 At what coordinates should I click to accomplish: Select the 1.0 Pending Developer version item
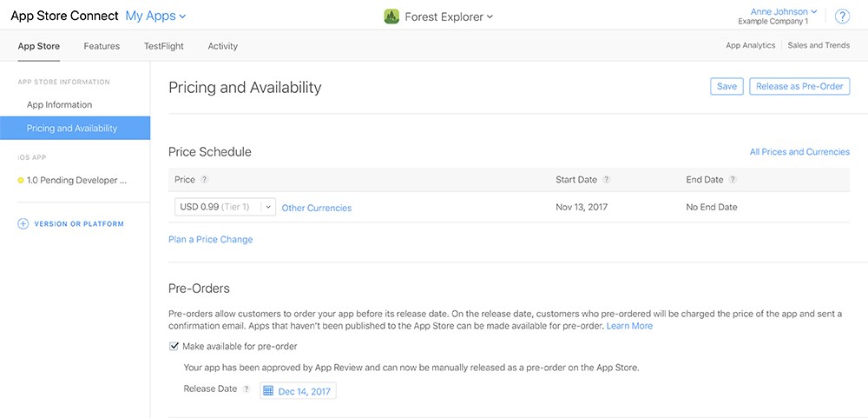click(75, 180)
